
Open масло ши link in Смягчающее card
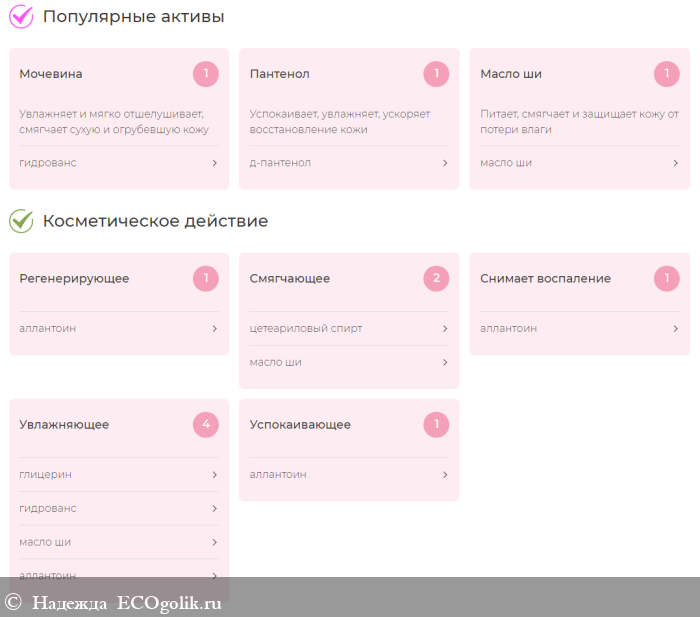275,362
